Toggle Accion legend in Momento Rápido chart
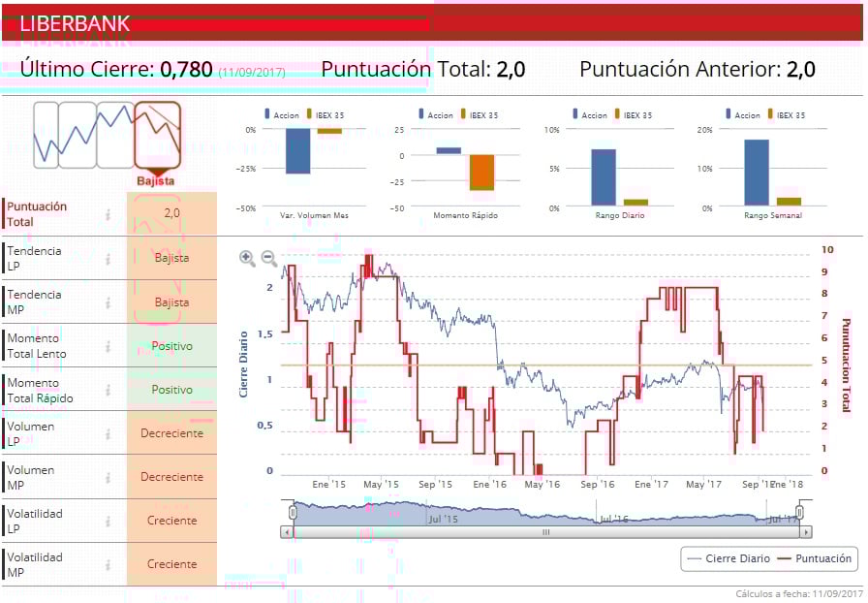Screen dimensions: 868x603 pos(436,114)
